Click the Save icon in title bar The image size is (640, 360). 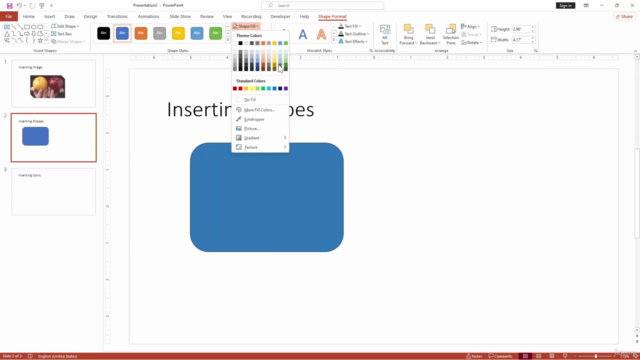9,6
